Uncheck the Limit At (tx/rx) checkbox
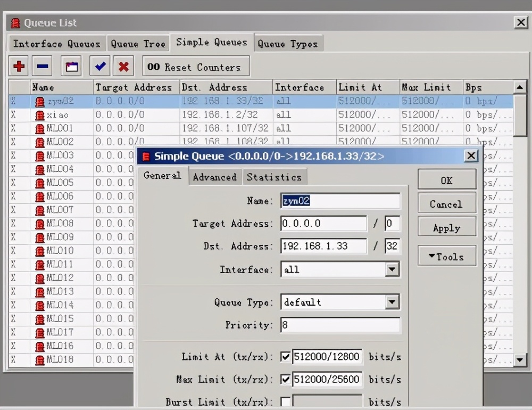This screenshot has height=410, width=532. [x=286, y=357]
